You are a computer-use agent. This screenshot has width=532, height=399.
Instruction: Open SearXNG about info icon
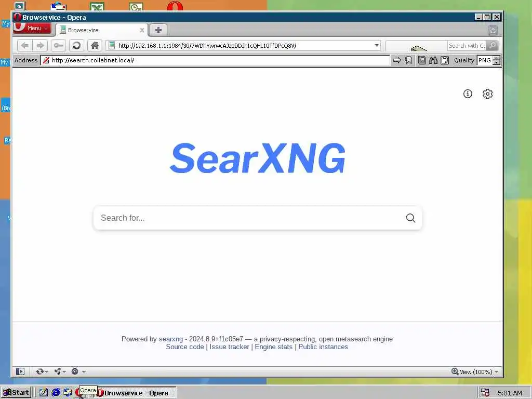(x=468, y=94)
